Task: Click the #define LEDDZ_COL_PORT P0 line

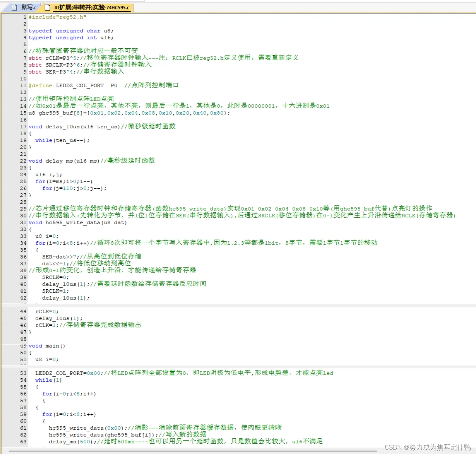Action: tap(73, 86)
